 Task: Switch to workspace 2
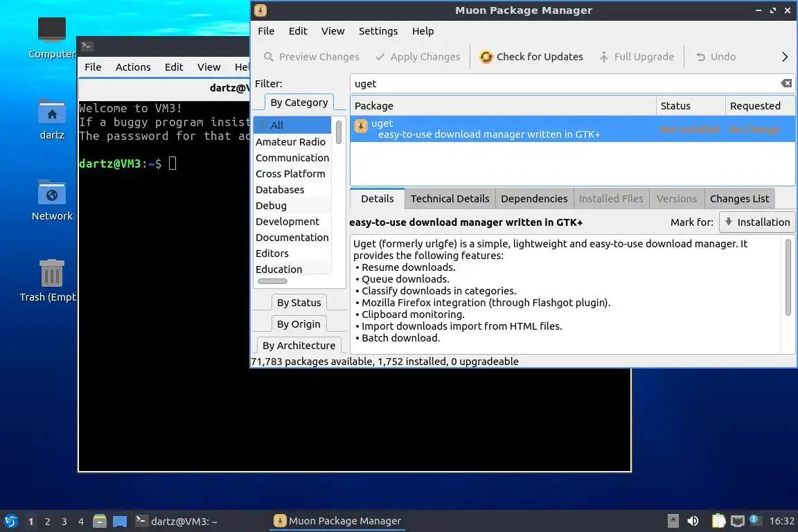point(47,522)
